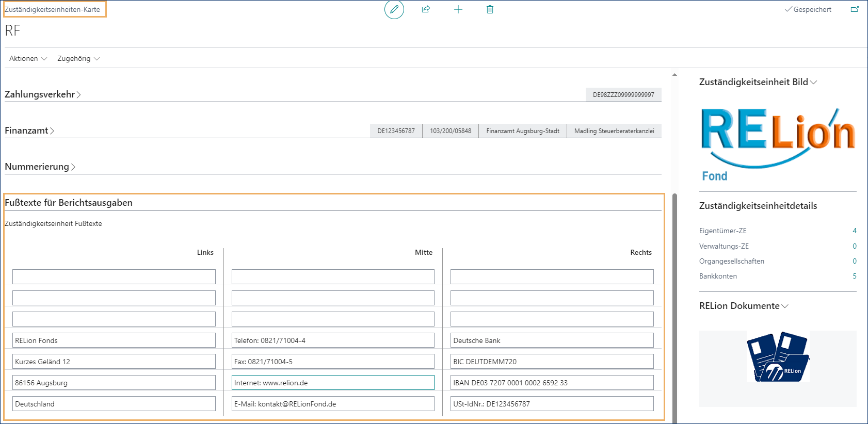Collapse the Fußtexte für Berichtsausgaben heading
This screenshot has width=868, height=424.
click(69, 203)
